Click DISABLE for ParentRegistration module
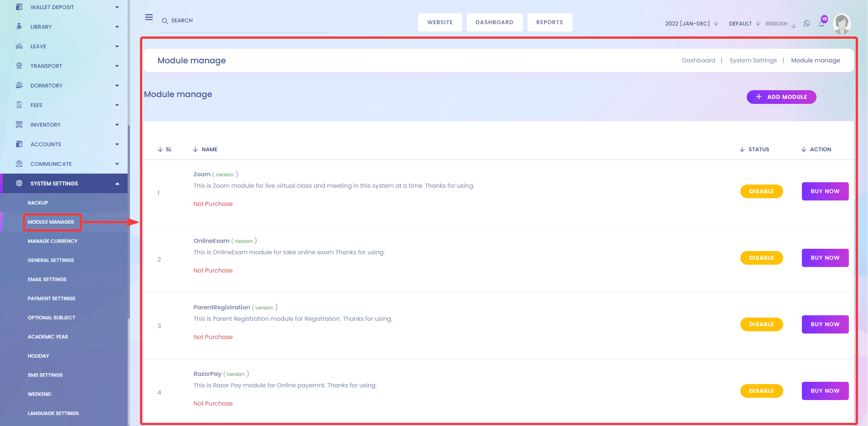The width and height of the screenshot is (868, 426). click(762, 324)
